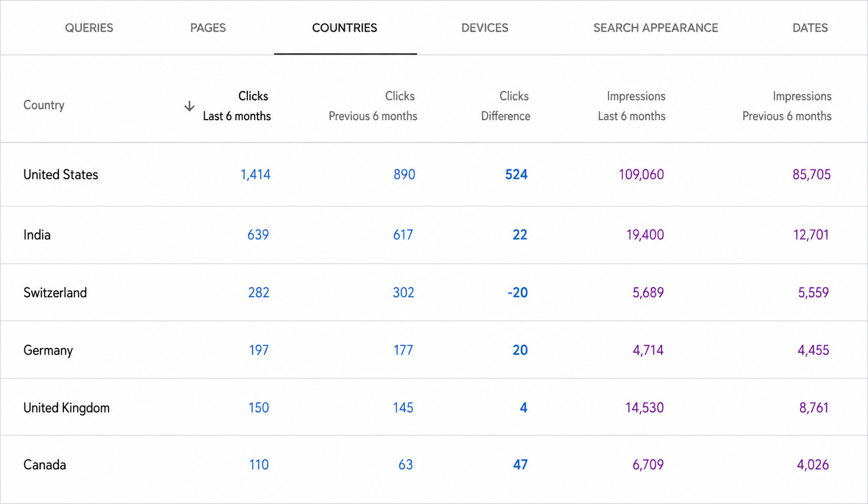Screen dimensions: 868x504
Task: Click Switzerland's 282 clicks value
Action: [x=259, y=293]
